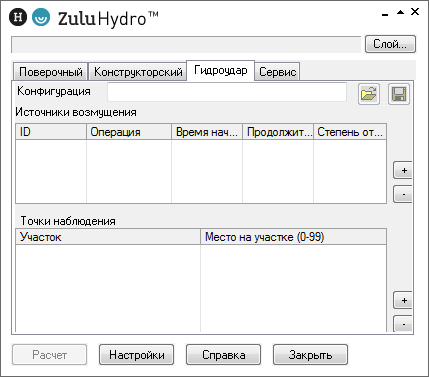Click the up-arrow title bar button
Viewport: 429px width, 377px height.
(400, 13)
